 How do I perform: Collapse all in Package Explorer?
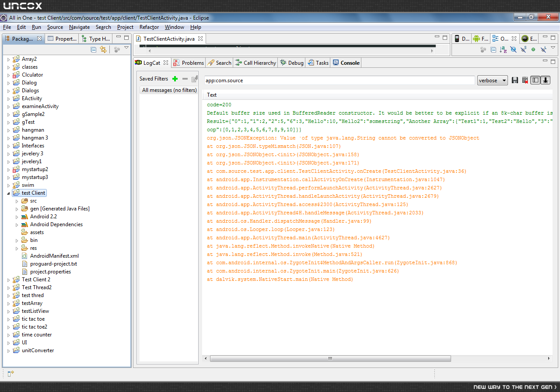[94, 49]
